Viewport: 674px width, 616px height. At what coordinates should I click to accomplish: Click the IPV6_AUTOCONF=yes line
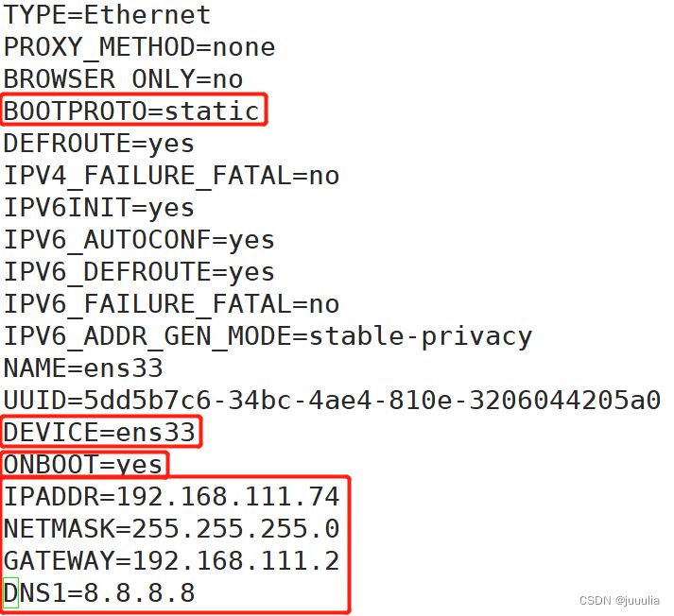click(x=139, y=241)
